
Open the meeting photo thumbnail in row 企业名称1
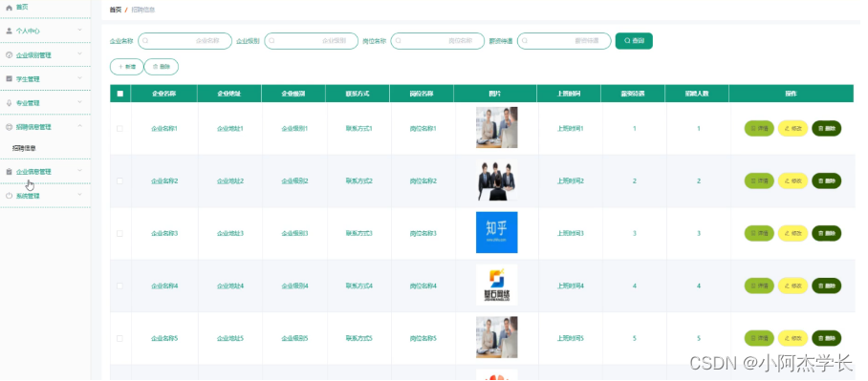pyautogui.click(x=496, y=128)
